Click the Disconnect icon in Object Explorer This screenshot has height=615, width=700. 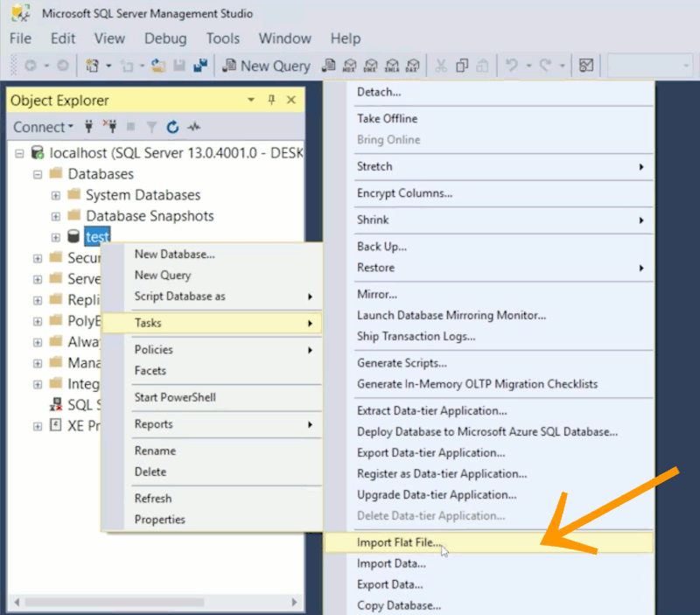[x=110, y=127]
